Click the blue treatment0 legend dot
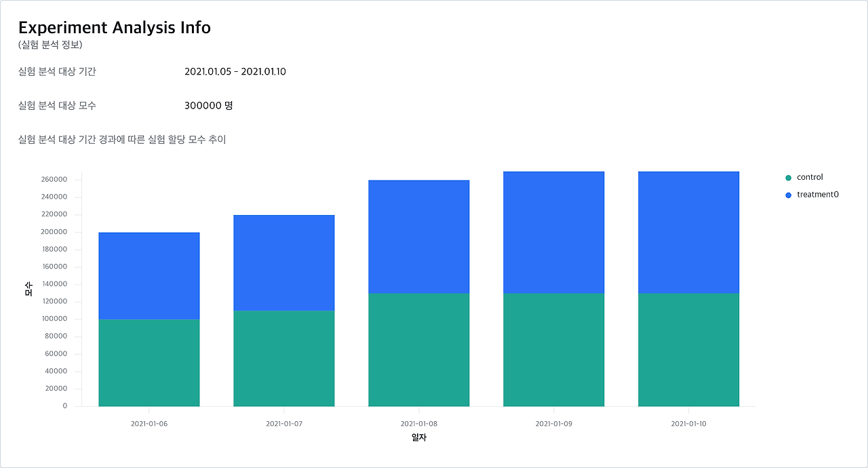 (x=788, y=195)
